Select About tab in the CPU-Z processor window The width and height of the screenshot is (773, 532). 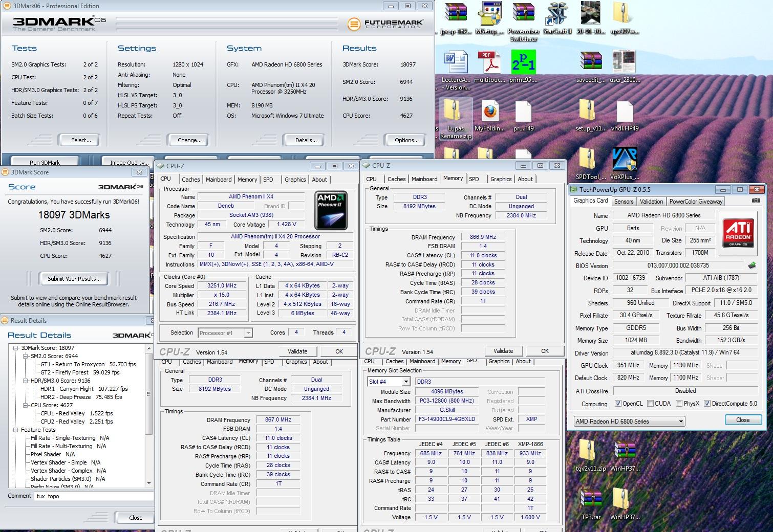click(319, 180)
